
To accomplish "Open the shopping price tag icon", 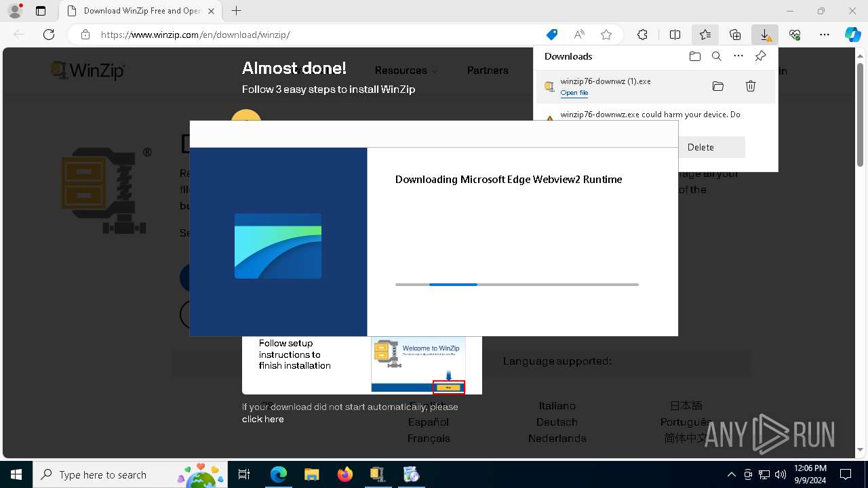I will click(x=552, y=35).
